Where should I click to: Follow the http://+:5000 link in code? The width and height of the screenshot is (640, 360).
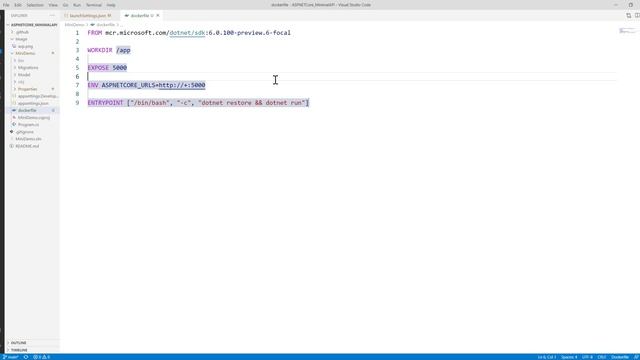click(x=182, y=85)
